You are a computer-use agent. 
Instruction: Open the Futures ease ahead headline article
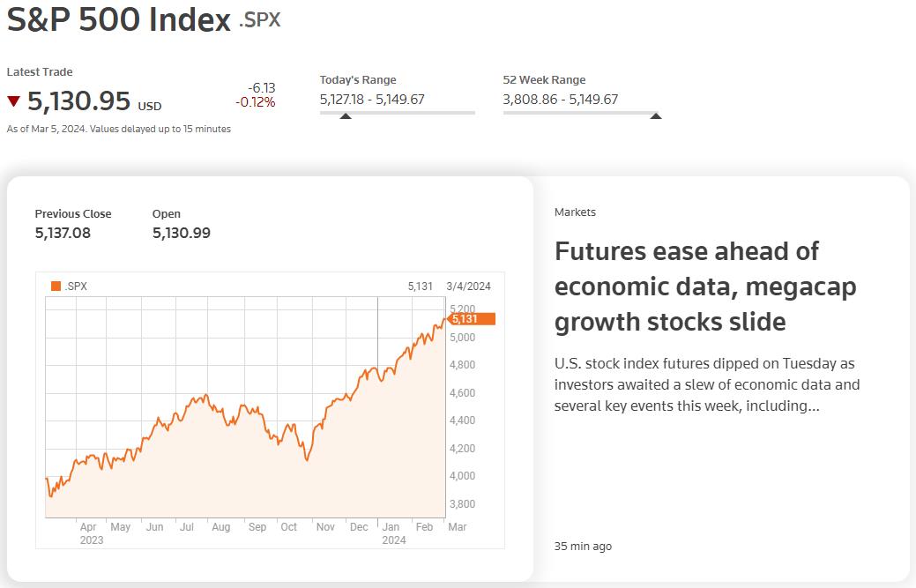click(x=705, y=287)
